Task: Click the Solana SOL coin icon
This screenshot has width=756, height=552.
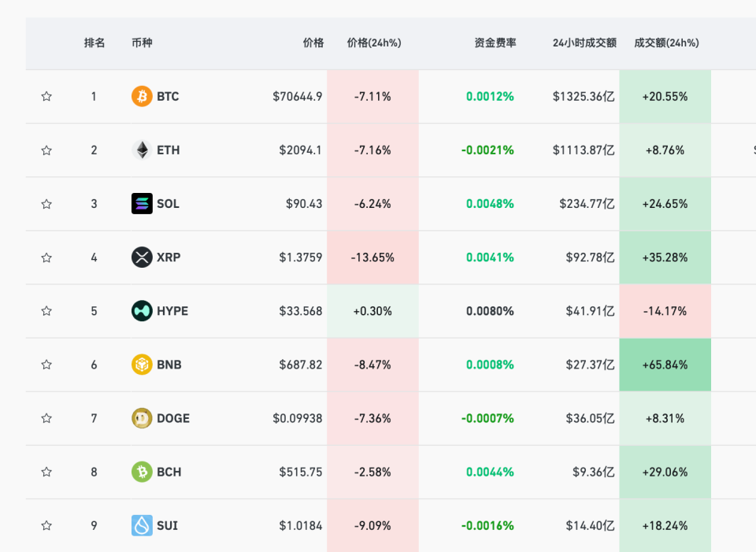Action: click(x=142, y=204)
